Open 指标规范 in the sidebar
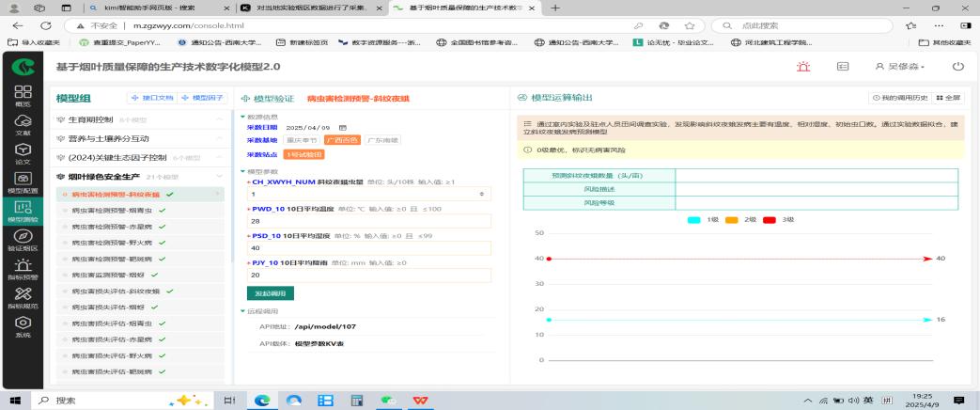The image size is (980, 410). coord(23,298)
